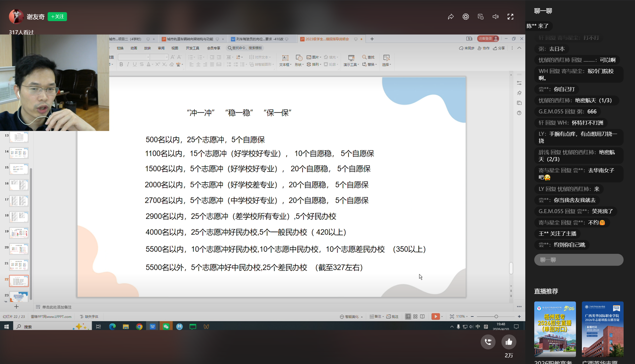
Task: Switch to slide sorter grid view
Action: click(x=415, y=317)
